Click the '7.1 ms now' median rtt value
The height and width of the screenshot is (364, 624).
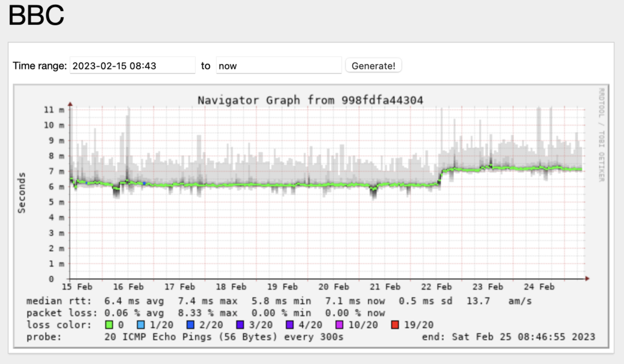[355, 301]
